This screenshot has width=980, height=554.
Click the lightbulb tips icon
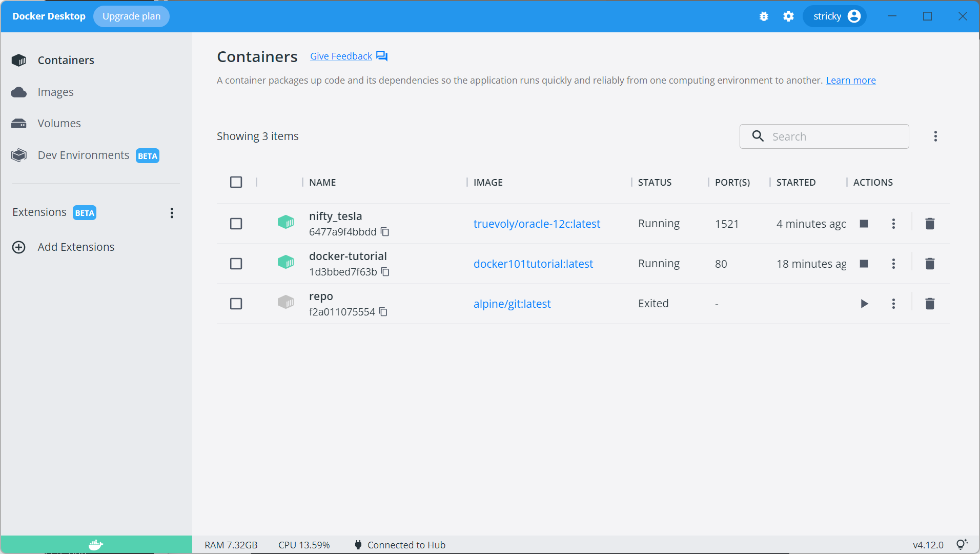pos(962,544)
